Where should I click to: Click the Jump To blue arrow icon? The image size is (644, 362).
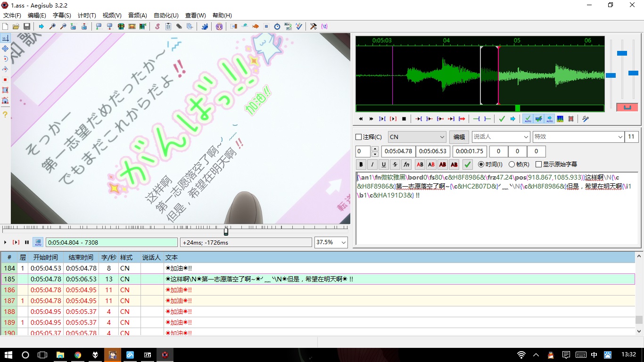point(41,26)
